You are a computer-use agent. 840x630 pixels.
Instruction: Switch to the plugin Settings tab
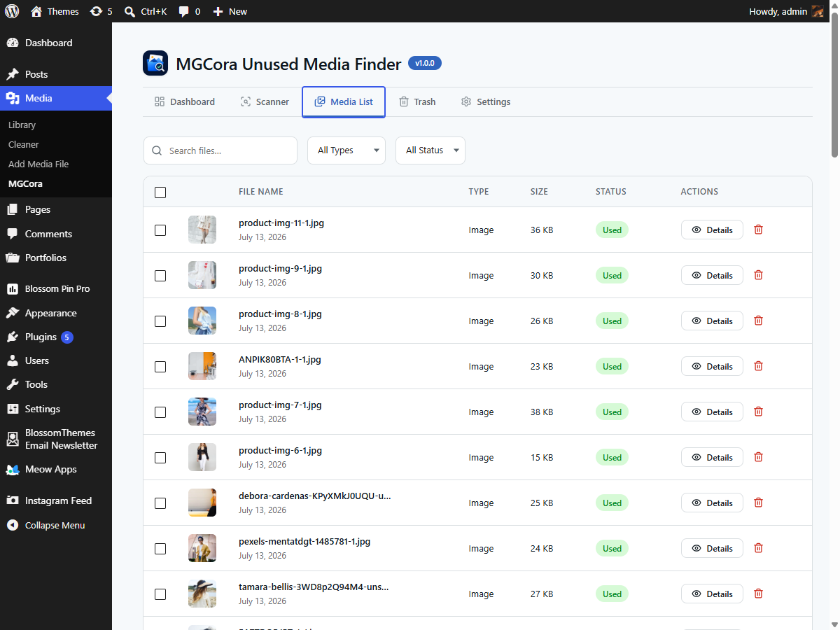click(x=486, y=101)
